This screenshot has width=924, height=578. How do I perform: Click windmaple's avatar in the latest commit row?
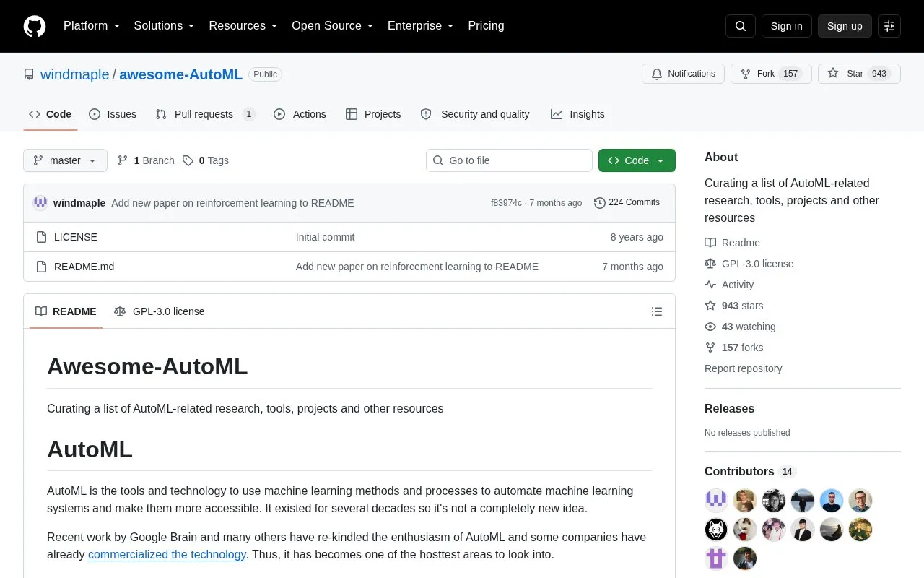tap(40, 203)
